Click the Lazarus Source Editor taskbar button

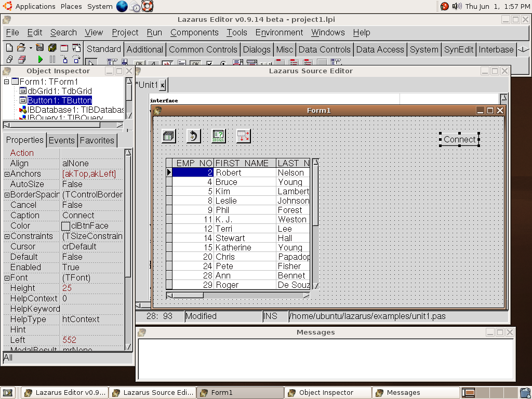click(153, 393)
